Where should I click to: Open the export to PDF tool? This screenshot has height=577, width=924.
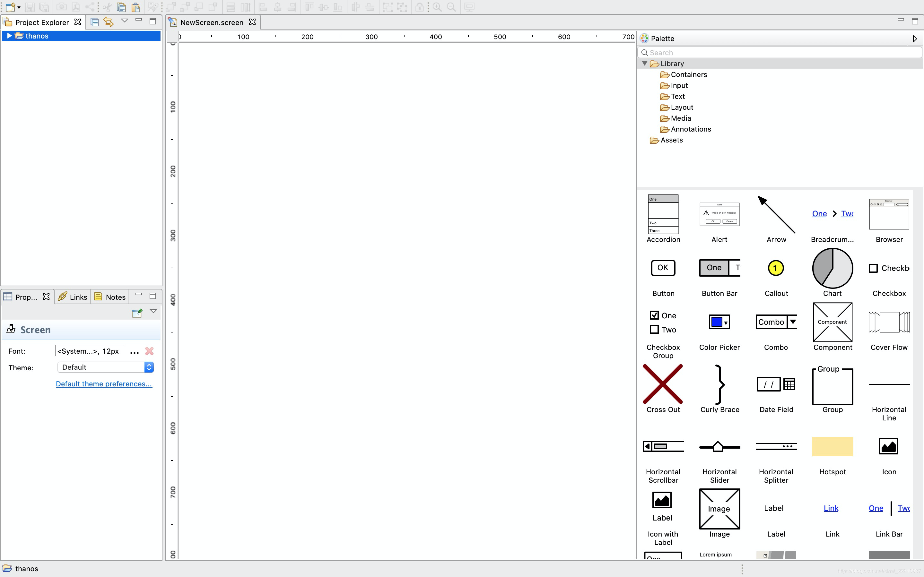[75, 7]
